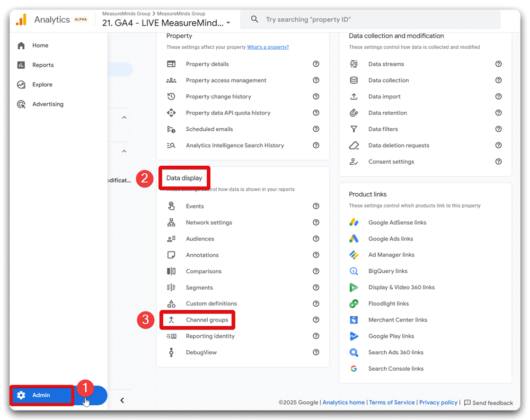Image resolution: width=530 pixels, height=420 pixels.
Task: Collapse the sidebar with the chevron arrow
Action: point(122,400)
